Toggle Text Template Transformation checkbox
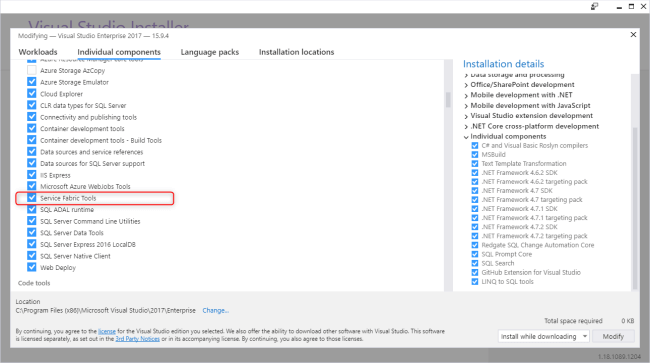Viewport: 650px width, 363px height. point(475,164)
